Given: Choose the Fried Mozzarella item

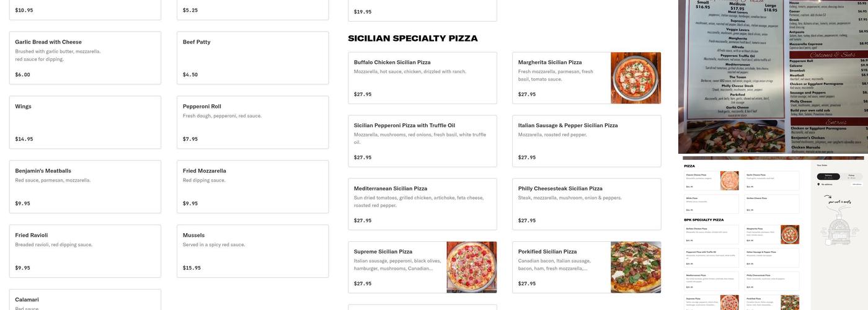Looking at the screenshot, I should [x=252, y=187].
